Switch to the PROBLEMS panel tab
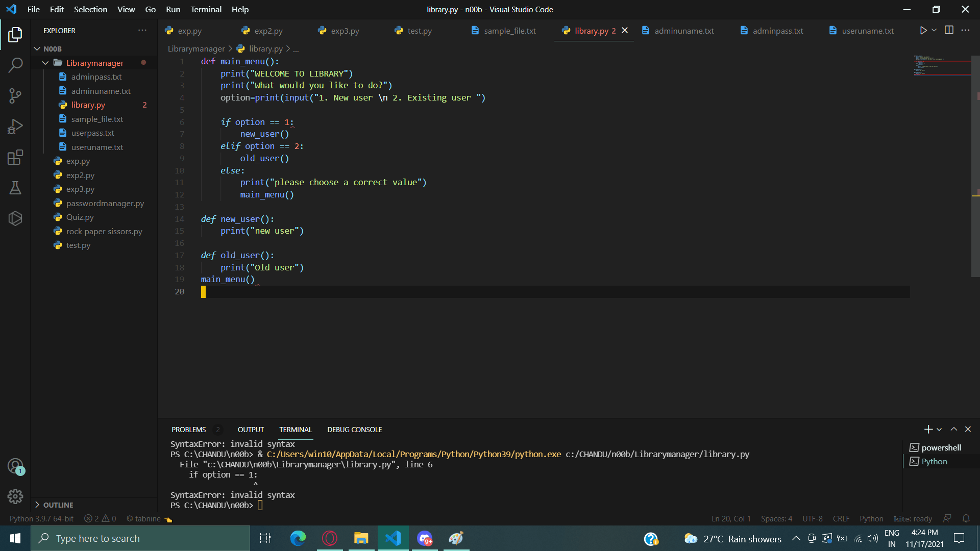This screenshot has height=551, width=980. (x=189, y=430)
